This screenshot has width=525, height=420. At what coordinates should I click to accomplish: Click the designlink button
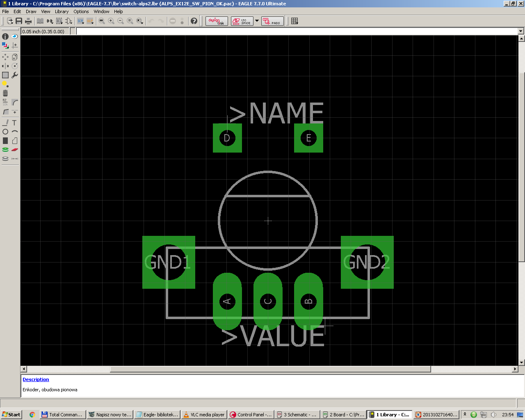217,21
